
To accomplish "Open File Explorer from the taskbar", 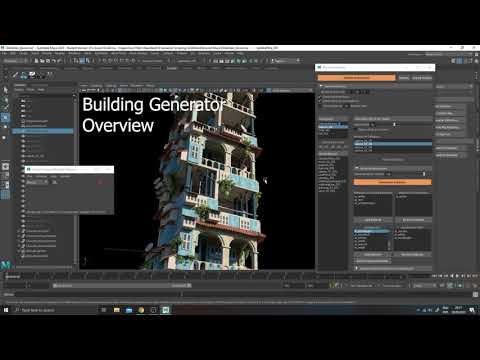I will [116, 310].
